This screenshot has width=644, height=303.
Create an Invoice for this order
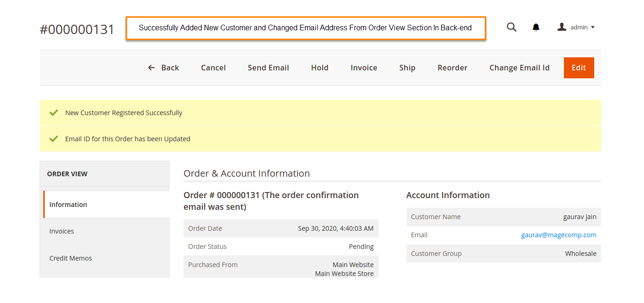364,68
